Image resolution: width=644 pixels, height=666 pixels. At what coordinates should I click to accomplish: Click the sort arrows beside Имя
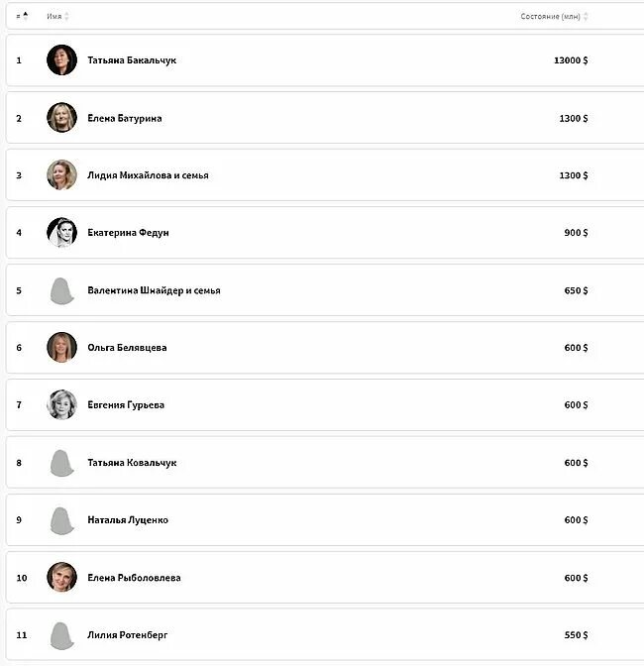[x=66, y=17]
